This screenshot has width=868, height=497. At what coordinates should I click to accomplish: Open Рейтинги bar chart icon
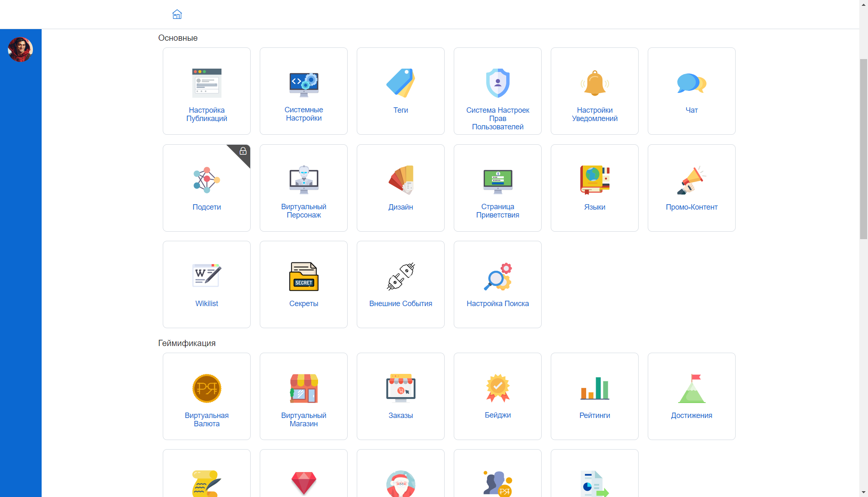(x=594, y=388)
